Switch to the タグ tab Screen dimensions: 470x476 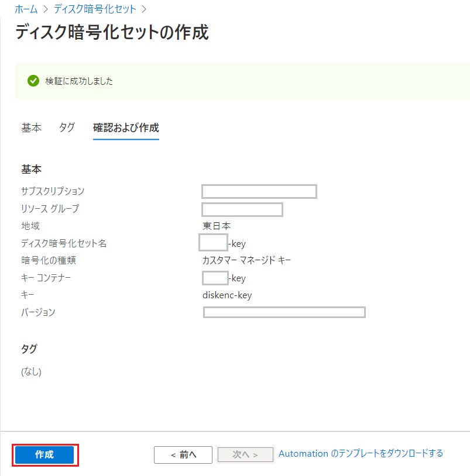point(67,127)
